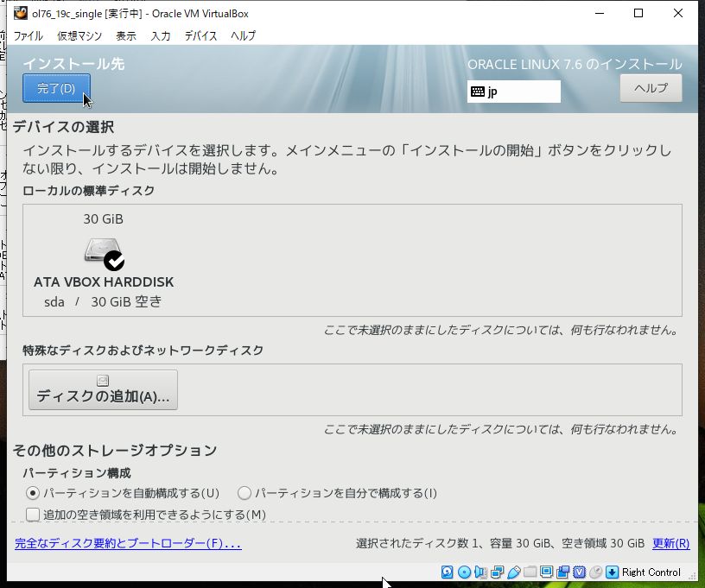705x588 pixels.
Task: Click the hard disk activity icon in status bar
Action: [445, 572]
